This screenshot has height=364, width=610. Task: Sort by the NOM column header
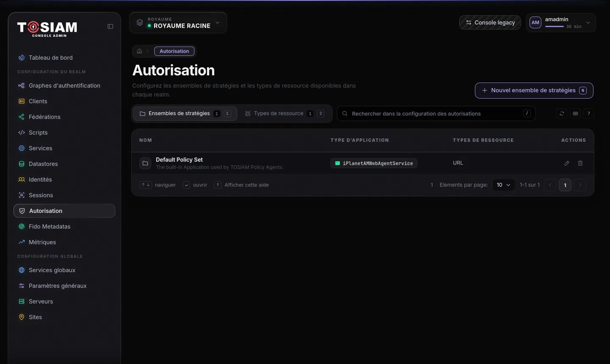click(146, 140)
